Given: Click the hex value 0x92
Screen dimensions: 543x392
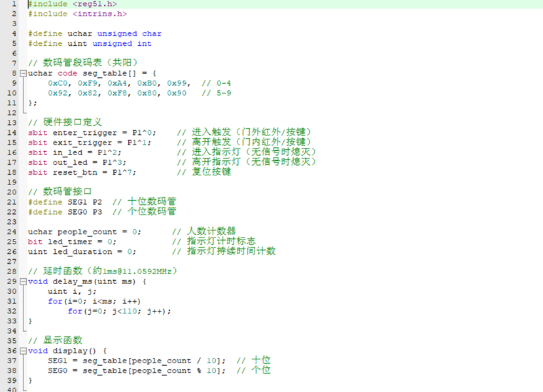Looking at the screenshot, I should point(58,93).
